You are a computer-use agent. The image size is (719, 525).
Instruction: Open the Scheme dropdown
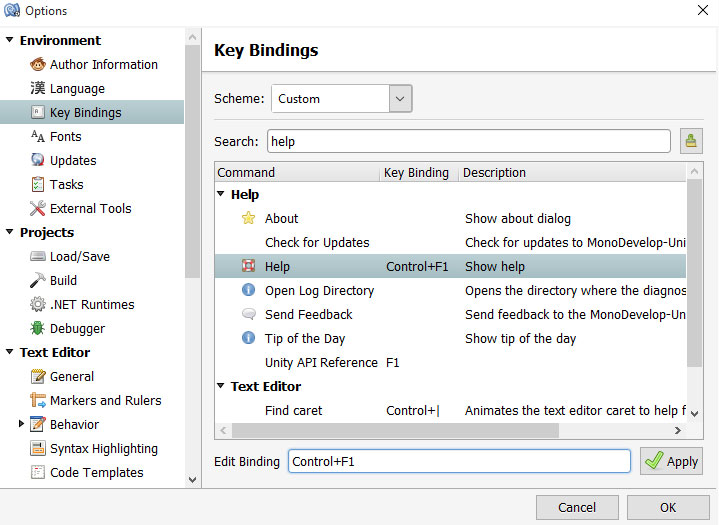pyautogui.click(x=400, y=99)
